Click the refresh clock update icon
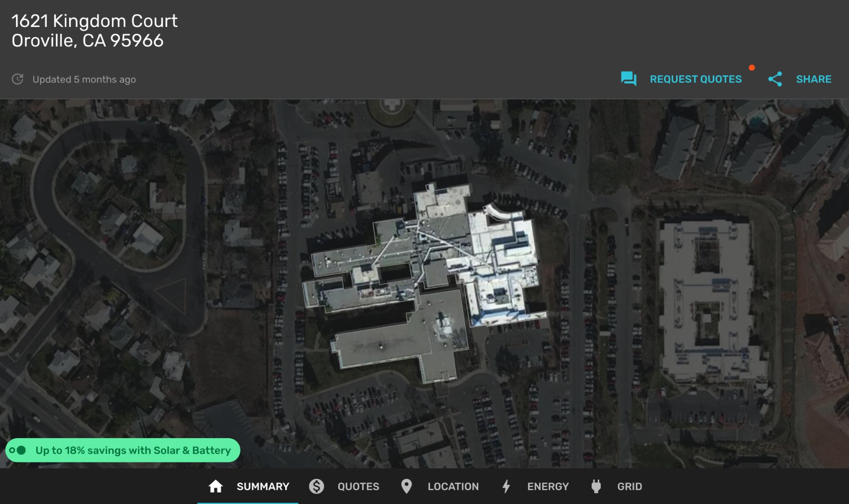The image size is (849, 504). [17, 79]
